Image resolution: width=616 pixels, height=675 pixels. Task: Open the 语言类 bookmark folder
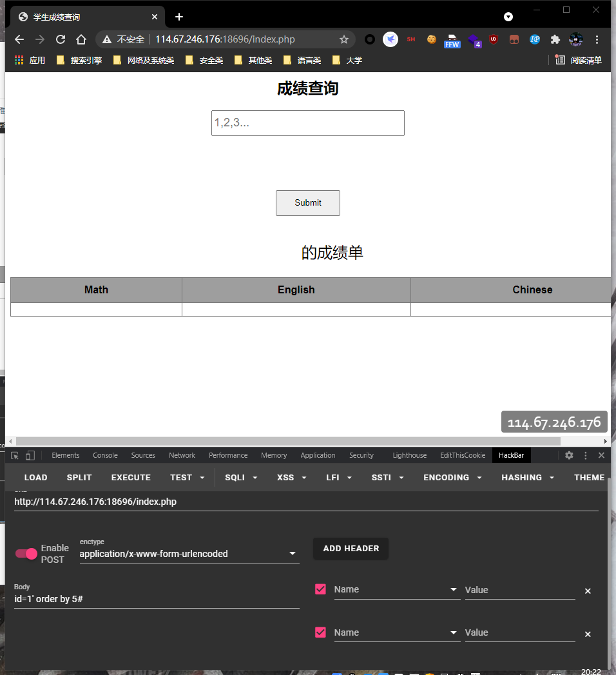tap(302, 60)
